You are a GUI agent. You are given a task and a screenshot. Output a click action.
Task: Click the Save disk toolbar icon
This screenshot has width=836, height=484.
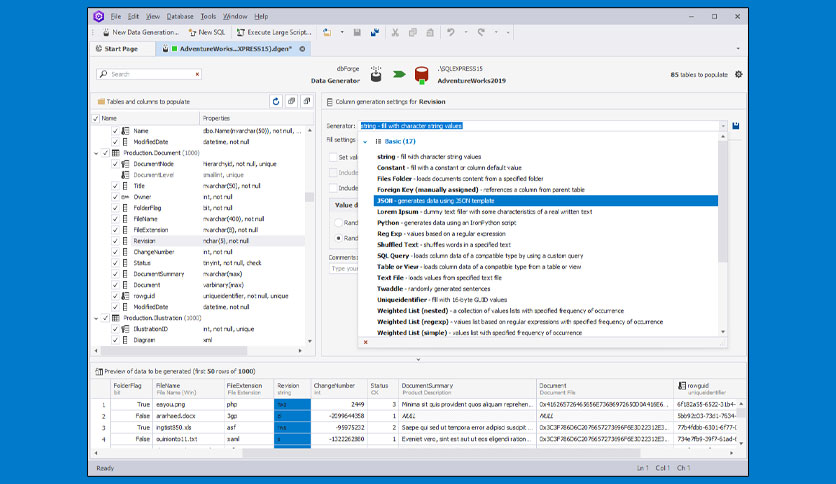357,33
